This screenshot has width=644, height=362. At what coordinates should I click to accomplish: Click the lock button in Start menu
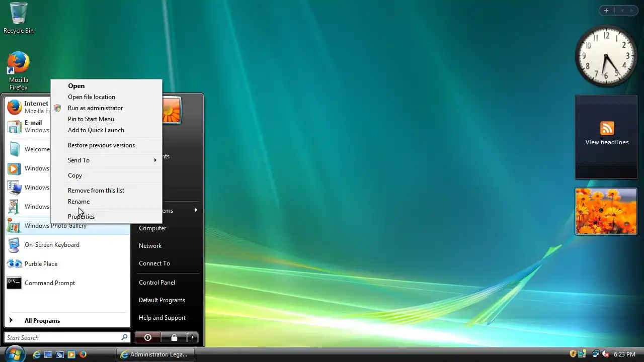tap(174, 337)
